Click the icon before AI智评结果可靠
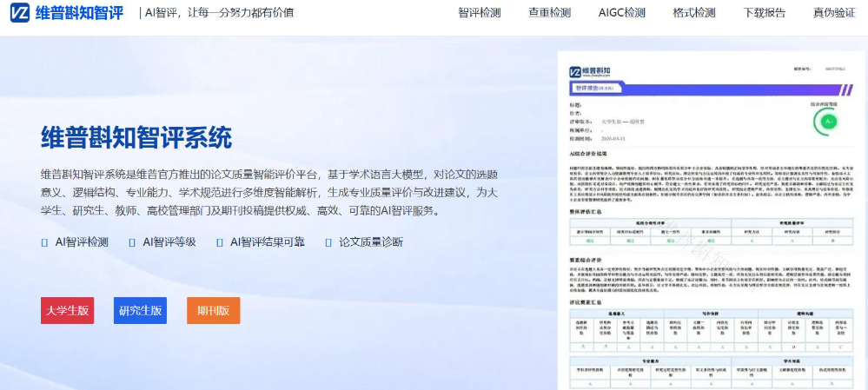 (x=220, y=242)
